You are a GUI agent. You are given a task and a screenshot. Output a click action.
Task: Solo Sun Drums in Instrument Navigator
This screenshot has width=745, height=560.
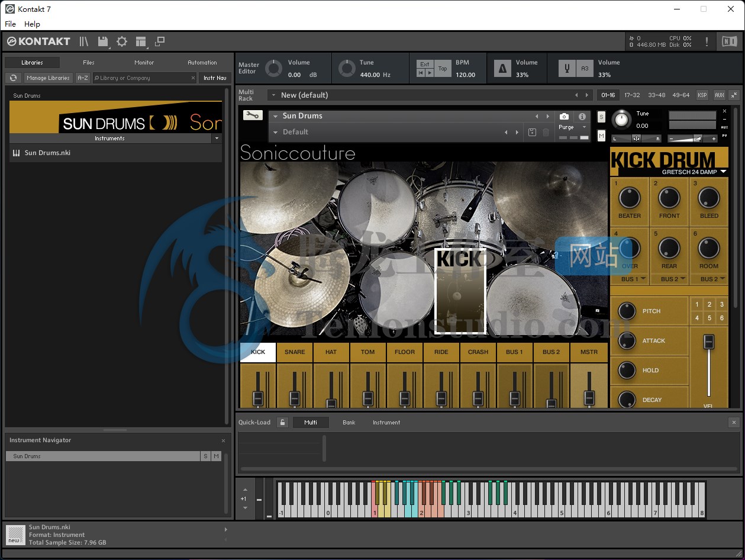pyautogui.click(x=205, y=456)
